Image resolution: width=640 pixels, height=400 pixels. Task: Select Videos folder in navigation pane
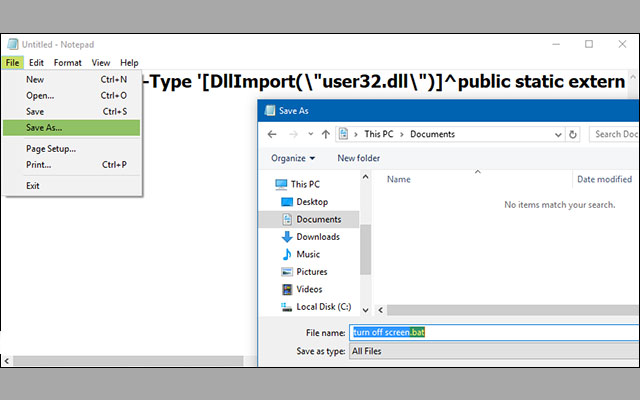click(309, 289)
